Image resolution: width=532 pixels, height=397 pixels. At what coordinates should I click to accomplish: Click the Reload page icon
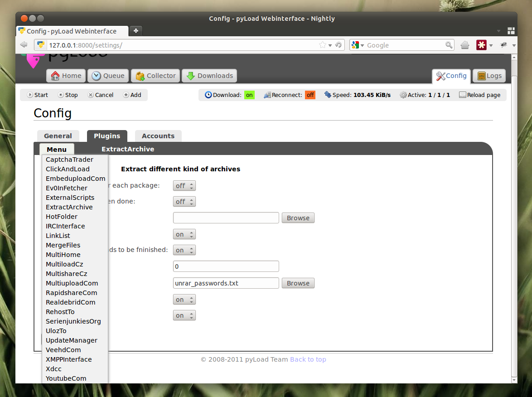463,95
